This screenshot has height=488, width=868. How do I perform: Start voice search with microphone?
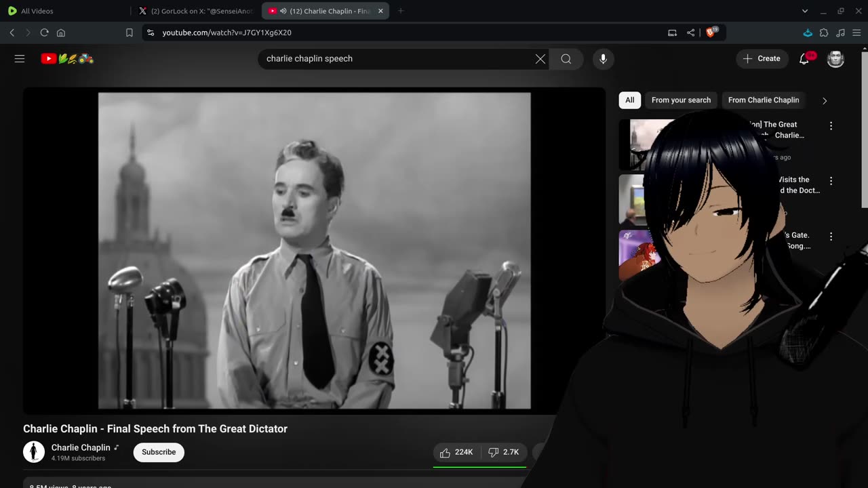point(603,59)
